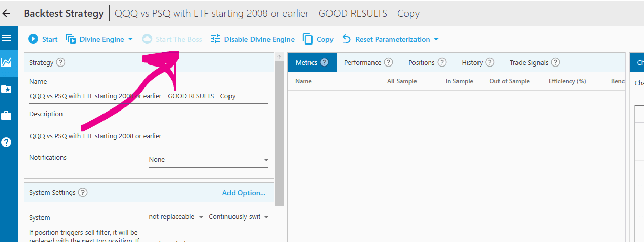The image size is (644, 242).
Task: Open the briefcase portfolio sidebar icon
Action: (6, 116)
